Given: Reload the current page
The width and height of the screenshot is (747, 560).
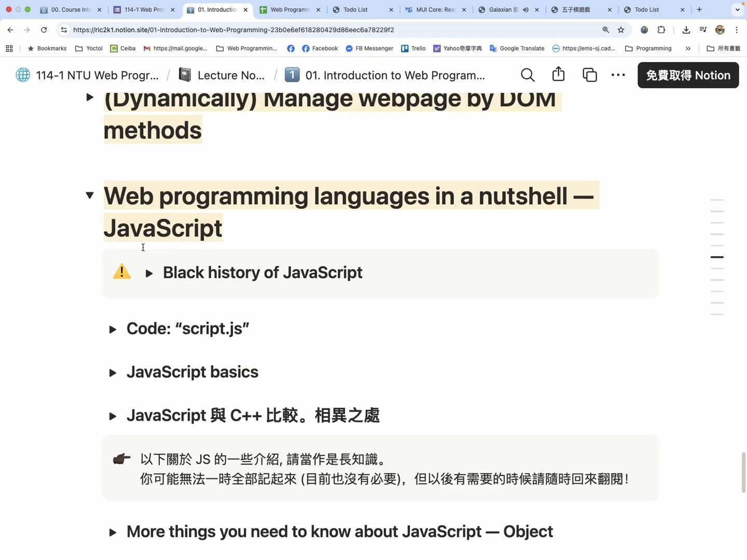Looking at the screenshot, I should click(x=44, y=30).
